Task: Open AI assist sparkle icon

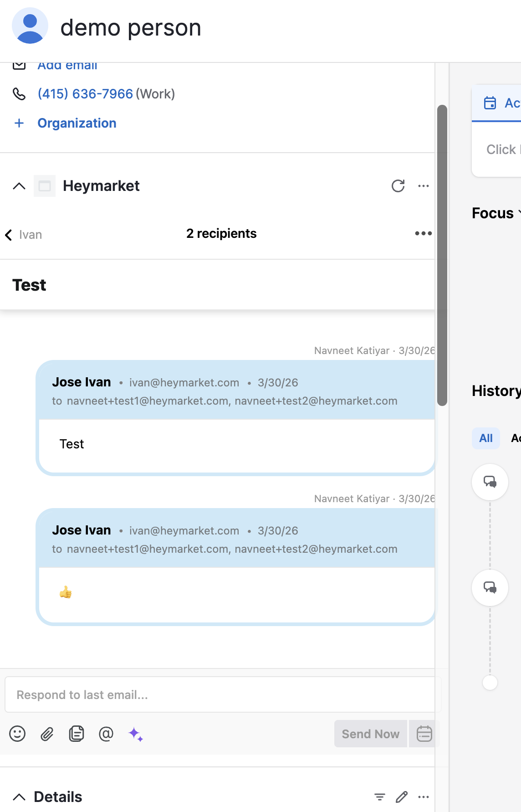Action: click(x=136, y=734)
